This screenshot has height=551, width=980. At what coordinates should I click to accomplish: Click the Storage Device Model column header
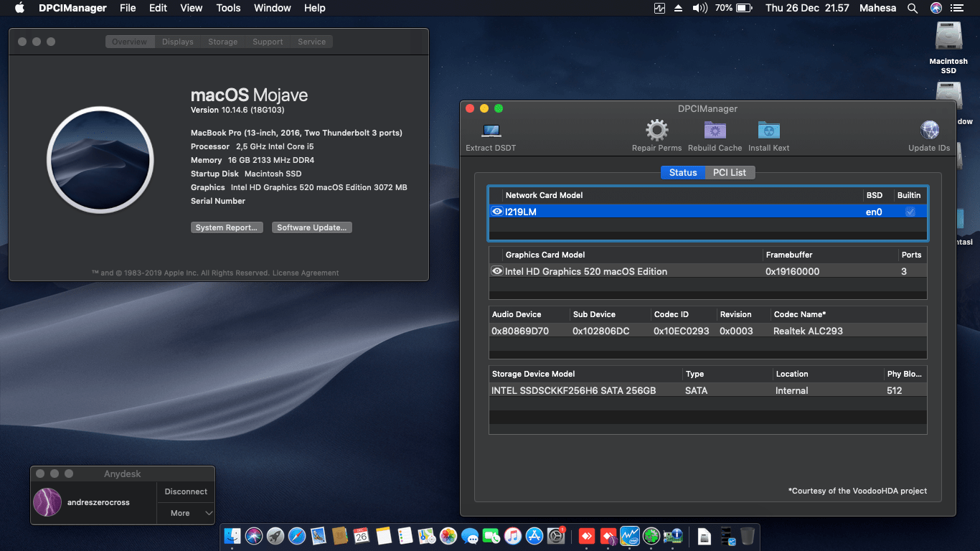click(x=533, y=374)
